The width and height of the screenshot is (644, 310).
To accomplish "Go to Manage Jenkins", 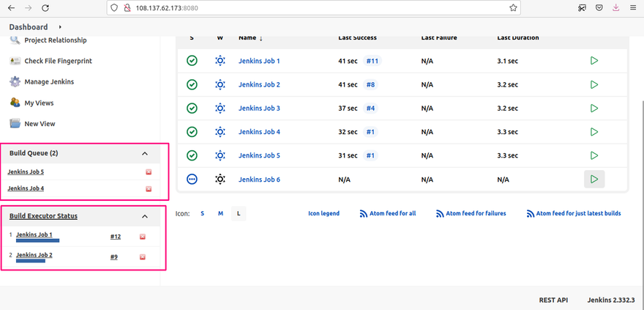I will pos(49,82).
